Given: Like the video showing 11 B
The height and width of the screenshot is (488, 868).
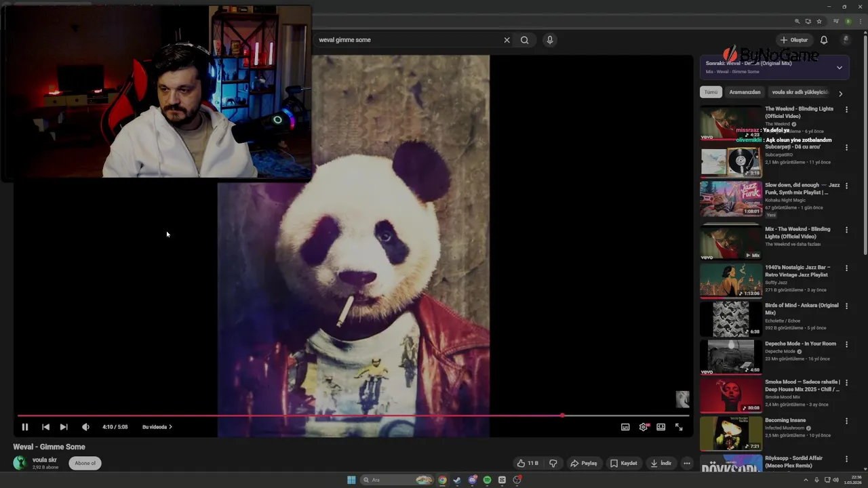Looking at the screenshot, I should (528, 464).
